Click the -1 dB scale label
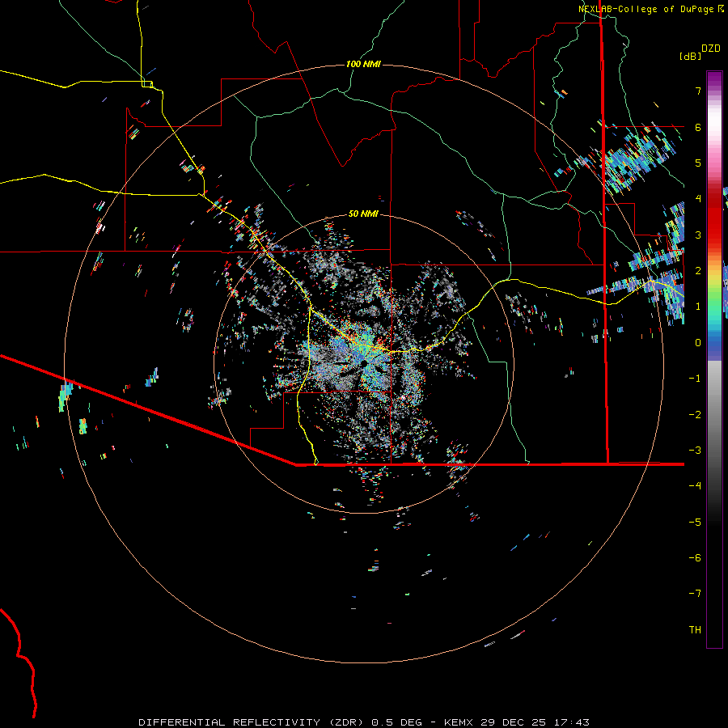The width and height of the screenshot is (728, 728). [695, 379]
